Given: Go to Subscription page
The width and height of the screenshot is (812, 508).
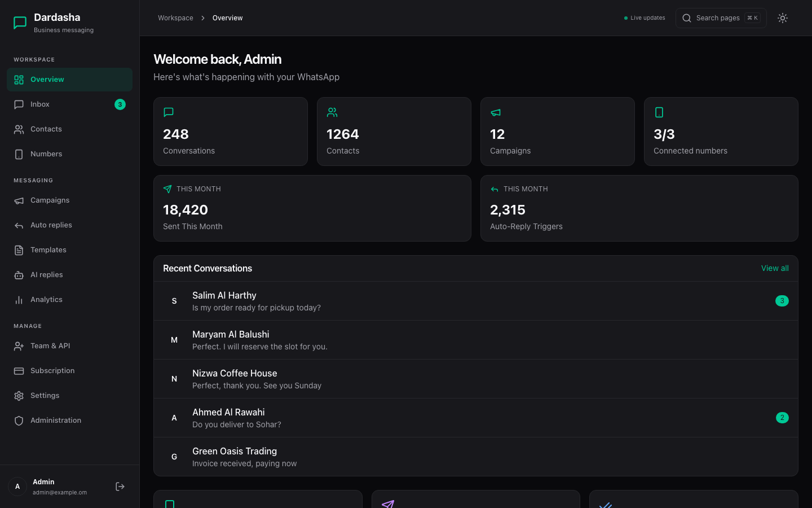Looking at the screenshot, I should [69, 371].
